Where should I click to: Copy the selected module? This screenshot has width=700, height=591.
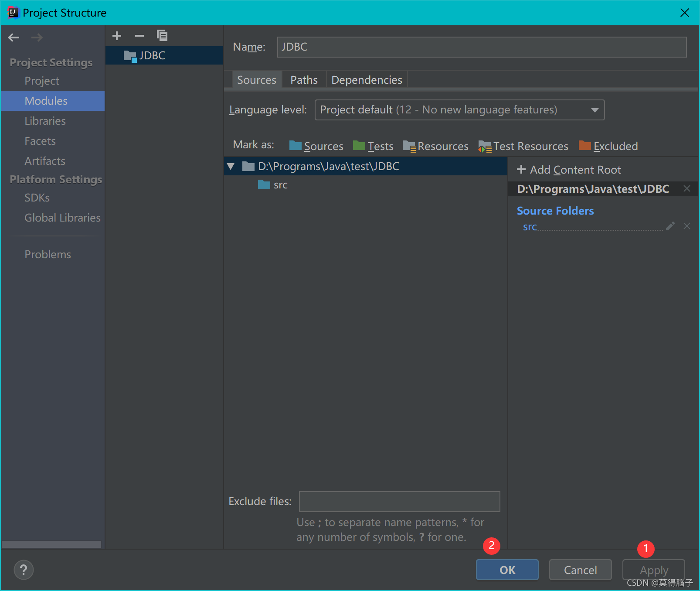click(162, 36)
